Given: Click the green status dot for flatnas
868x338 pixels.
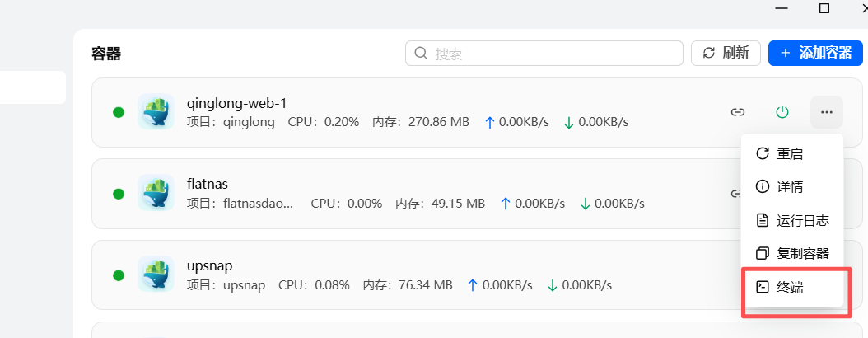Looking at the screenshot, I should tap(119, 194).
